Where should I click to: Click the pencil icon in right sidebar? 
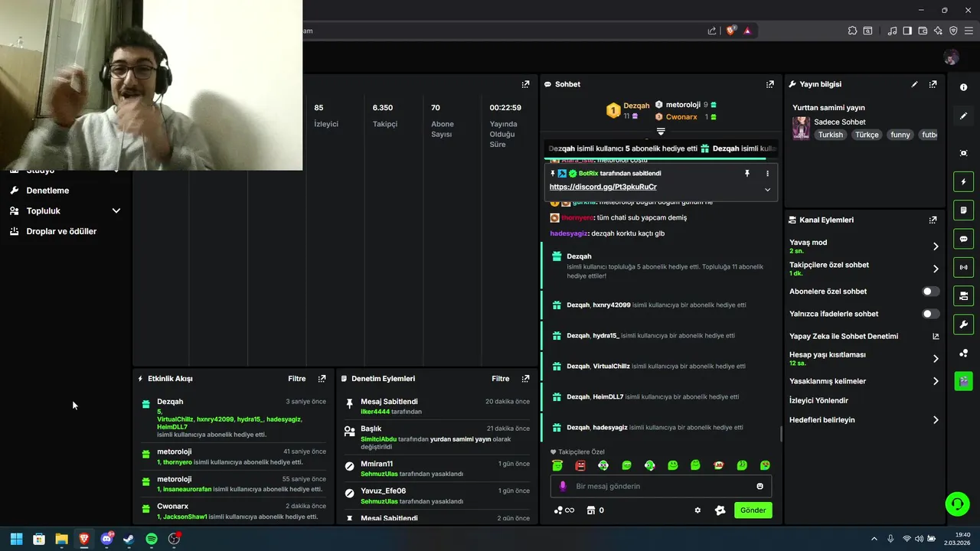coord(963,116)
